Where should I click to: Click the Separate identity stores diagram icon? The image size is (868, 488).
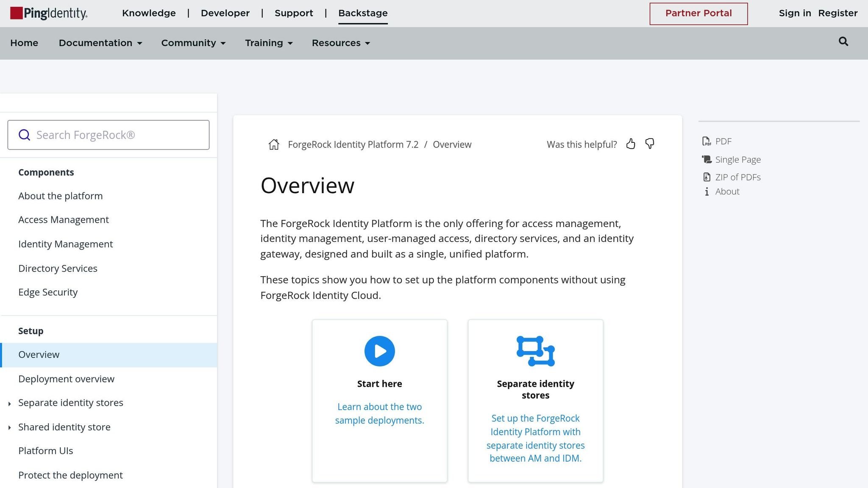point(535,351)
